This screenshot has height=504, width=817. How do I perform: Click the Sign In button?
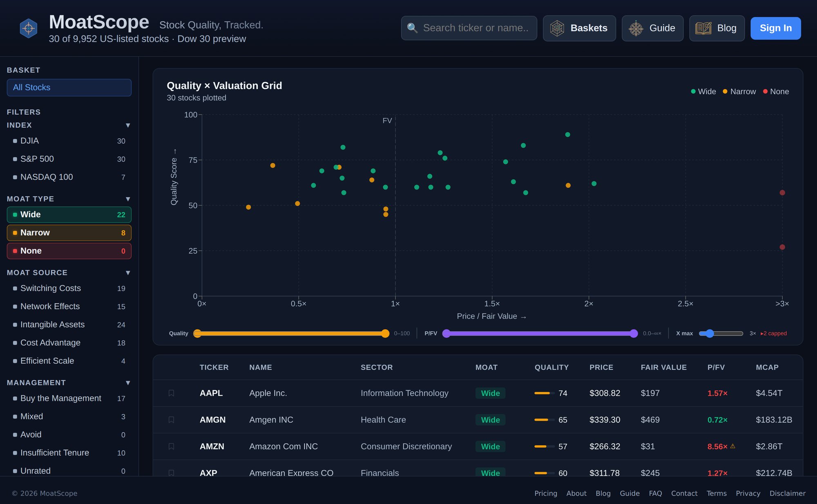click(x=776, y=28)
